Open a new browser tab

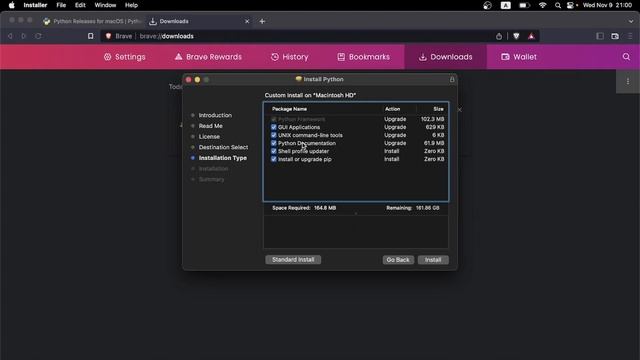pos(262,21)
